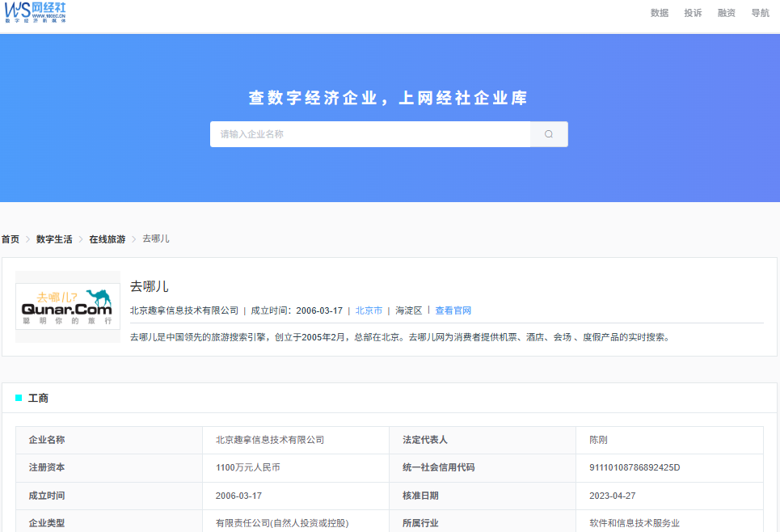780x532 pixels.
Task: Select 所属行业 label cell
Action: tap(483, 521)
